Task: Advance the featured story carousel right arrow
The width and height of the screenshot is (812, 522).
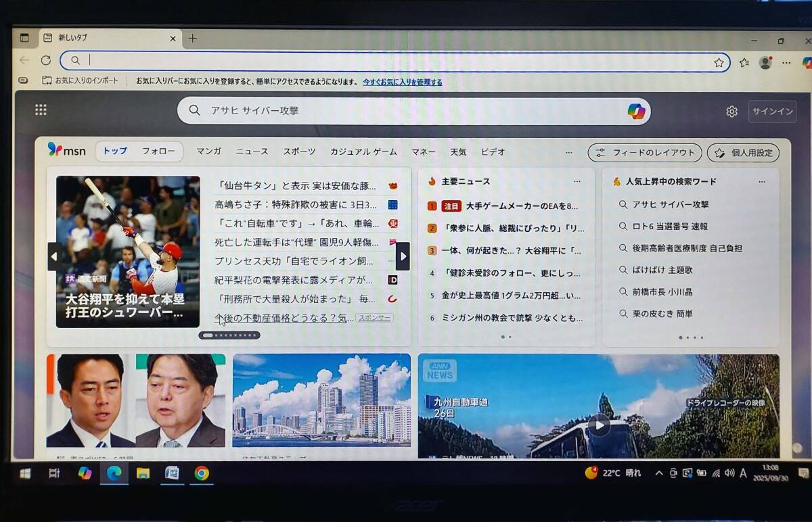Action: [x=402, y=256]
